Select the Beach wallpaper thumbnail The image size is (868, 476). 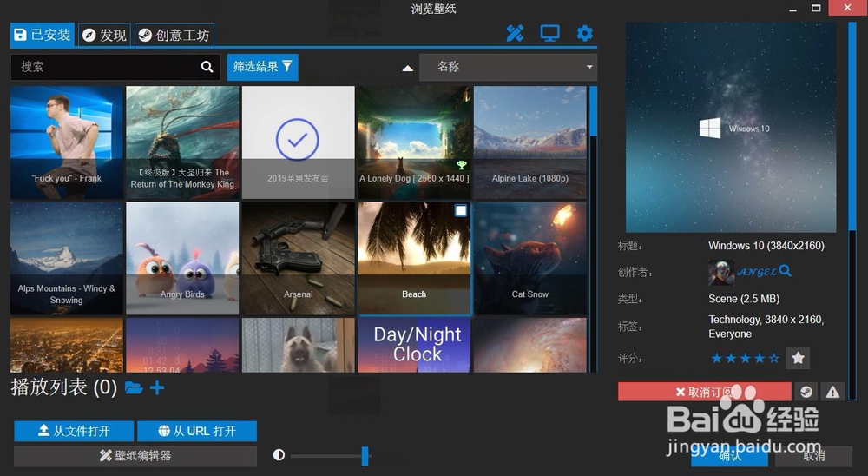[x=414, y=258]
